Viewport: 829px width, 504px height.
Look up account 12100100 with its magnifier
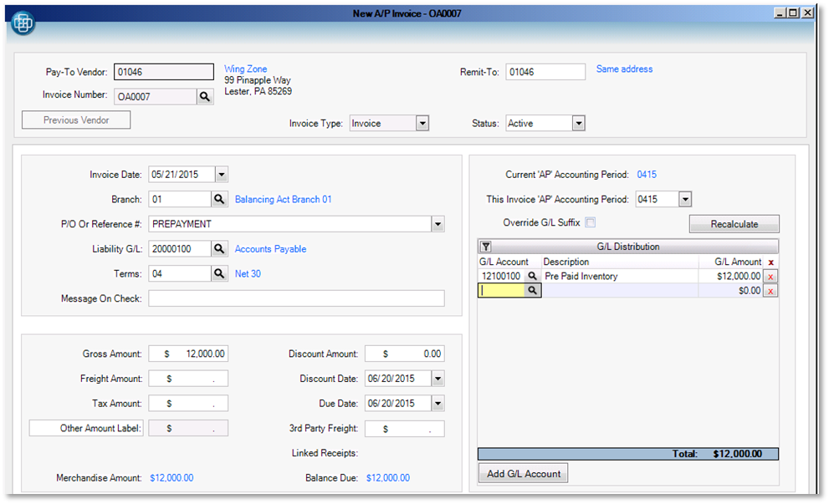(533, 275)
